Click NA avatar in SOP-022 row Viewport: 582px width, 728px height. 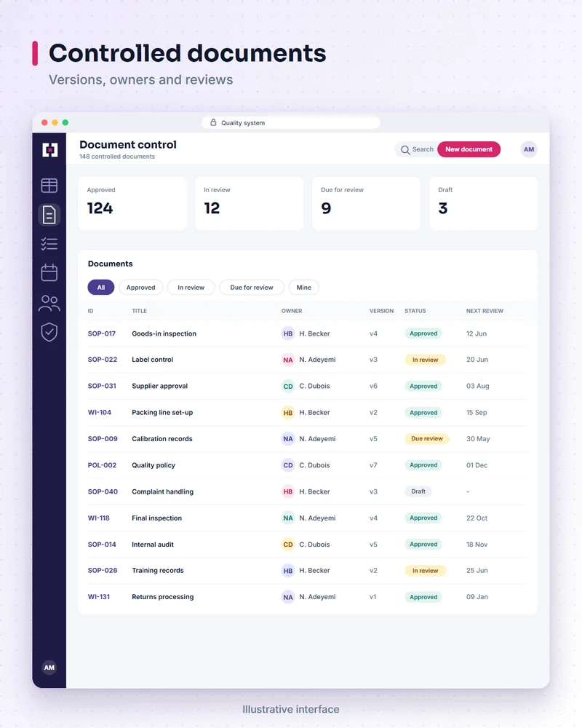[x=288, y=360]
